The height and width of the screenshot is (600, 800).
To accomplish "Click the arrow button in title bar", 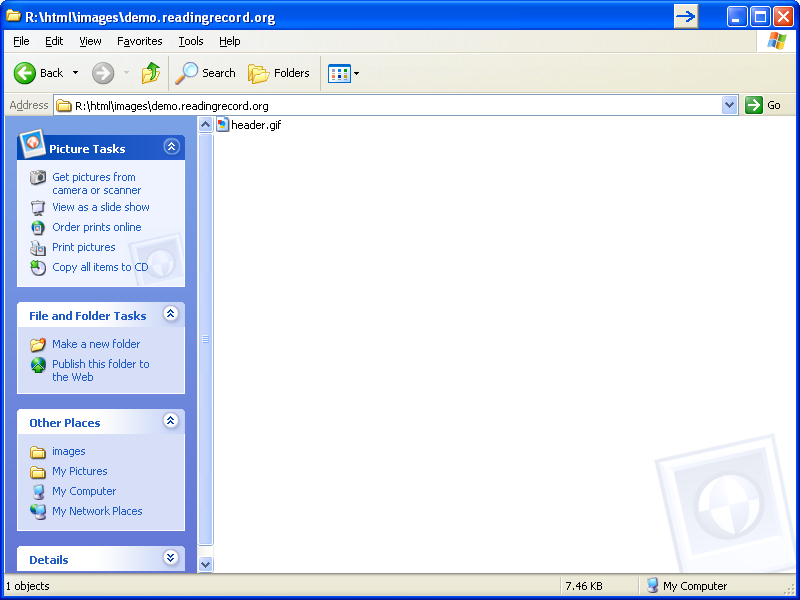I will tap(686, 17).
